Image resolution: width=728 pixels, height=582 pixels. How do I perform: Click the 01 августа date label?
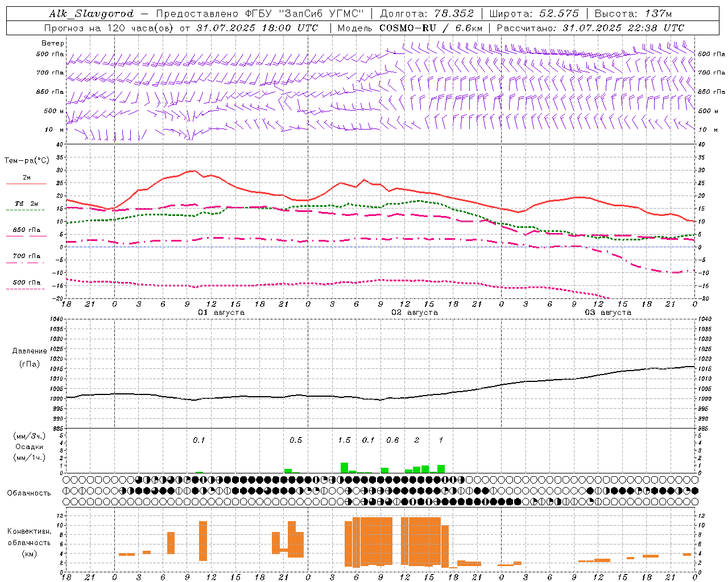[221, 313]
